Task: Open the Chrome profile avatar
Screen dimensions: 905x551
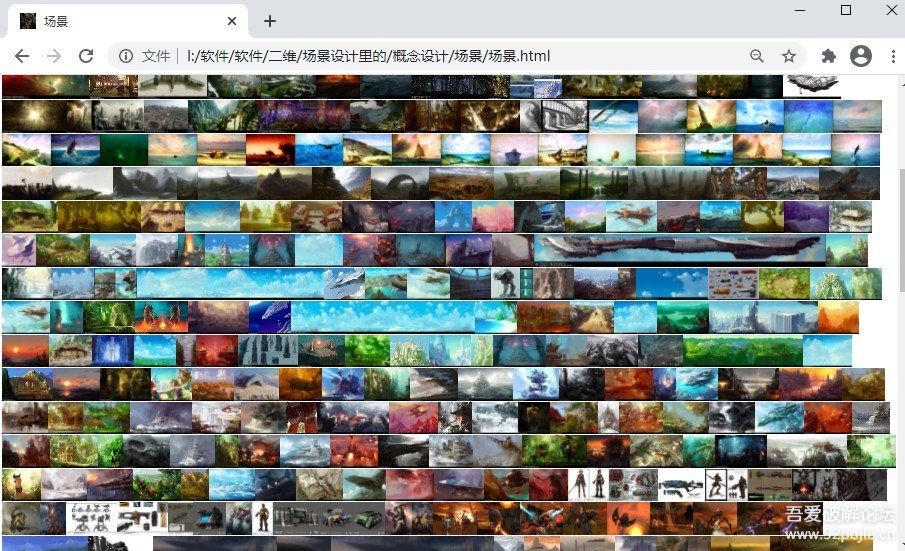Action: tap(861, 56)
